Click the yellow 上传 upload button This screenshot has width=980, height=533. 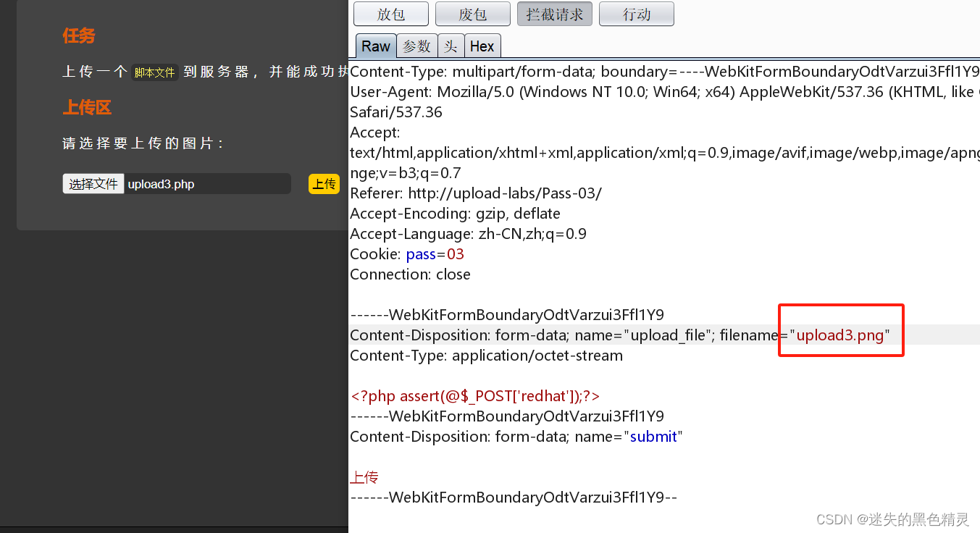pyautogui.click(x=324, y=184)
